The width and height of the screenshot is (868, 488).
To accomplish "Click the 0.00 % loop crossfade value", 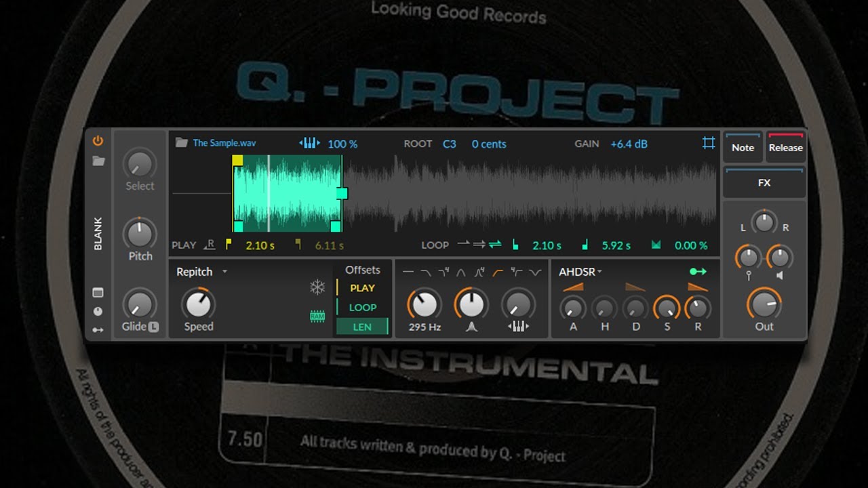I will (x=691, y=245).
